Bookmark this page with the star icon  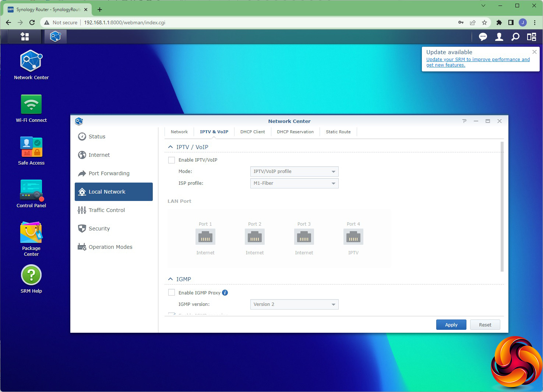484,22
